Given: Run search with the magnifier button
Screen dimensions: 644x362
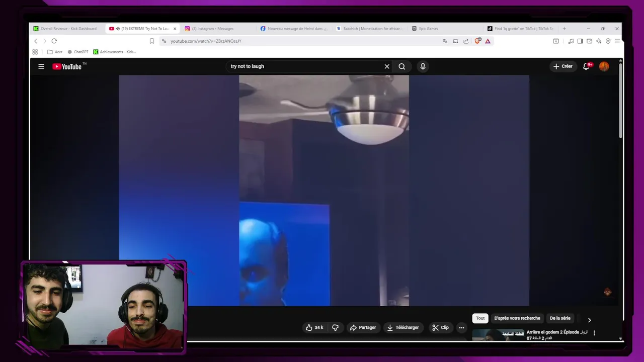Looking at the screenshot, I should (x=402, y=66).
